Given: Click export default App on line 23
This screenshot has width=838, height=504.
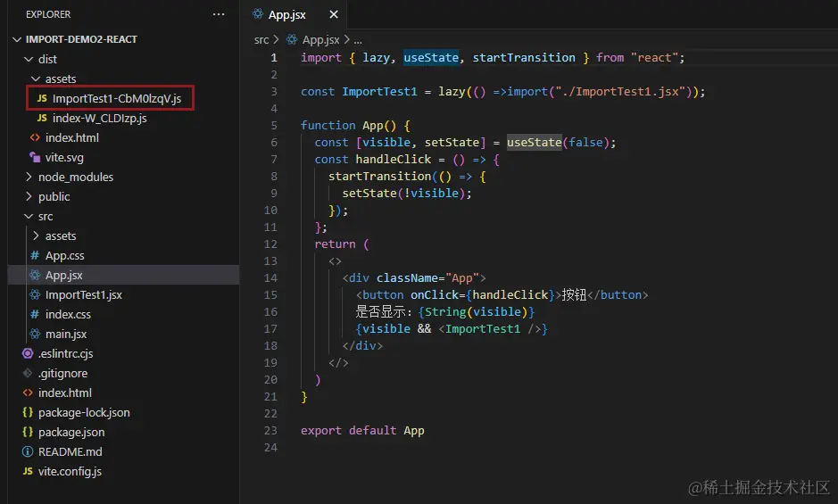Looking at the screenshot, I should pos(362,431).
